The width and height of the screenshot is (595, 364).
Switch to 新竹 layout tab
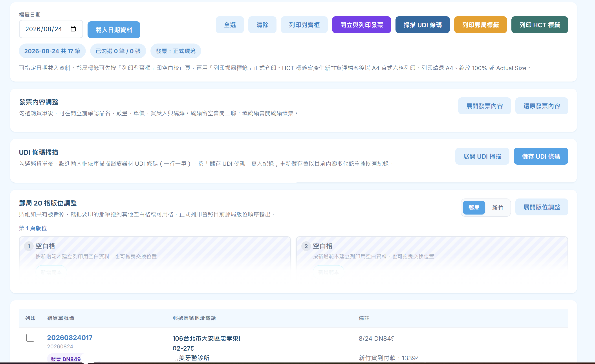[x=498, y=207]
